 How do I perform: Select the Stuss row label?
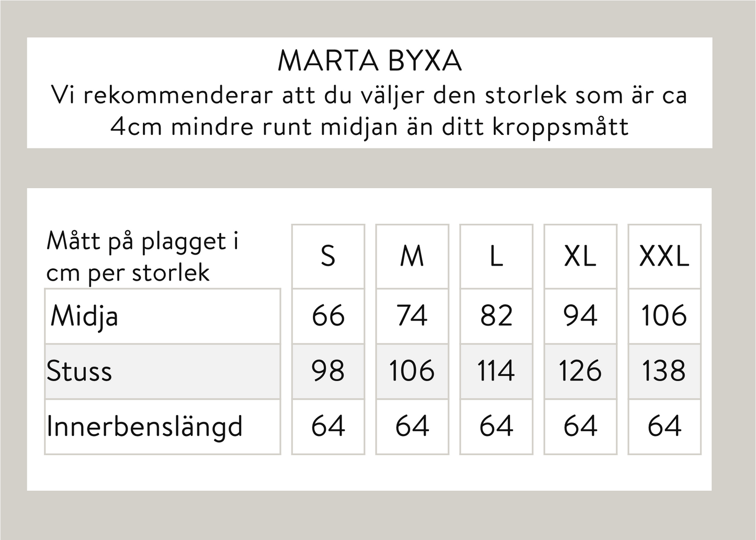80,371
